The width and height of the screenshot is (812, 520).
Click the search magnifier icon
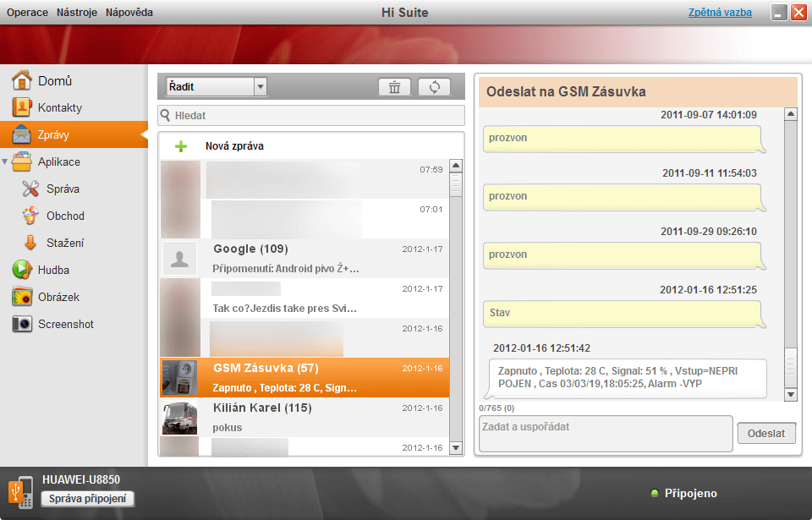pos(165,115)
